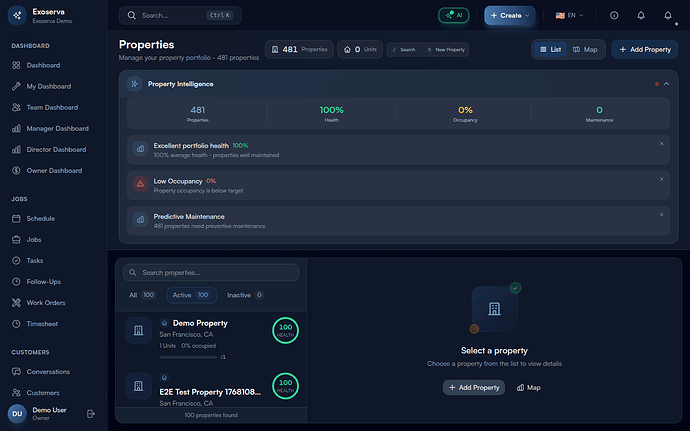Dismiss the Low Occupancy alert
This screenshot has height=431, width=690.
coord(661,180)
